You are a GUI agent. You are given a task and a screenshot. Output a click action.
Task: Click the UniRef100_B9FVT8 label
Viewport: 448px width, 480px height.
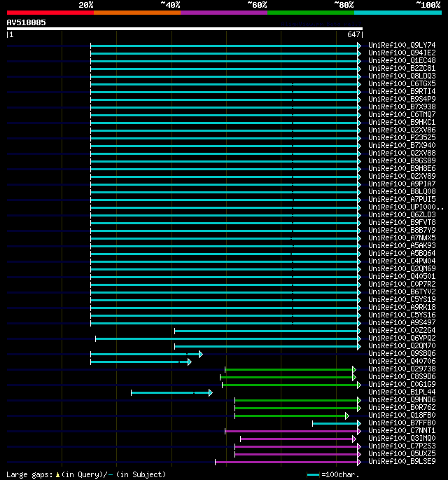402,222
